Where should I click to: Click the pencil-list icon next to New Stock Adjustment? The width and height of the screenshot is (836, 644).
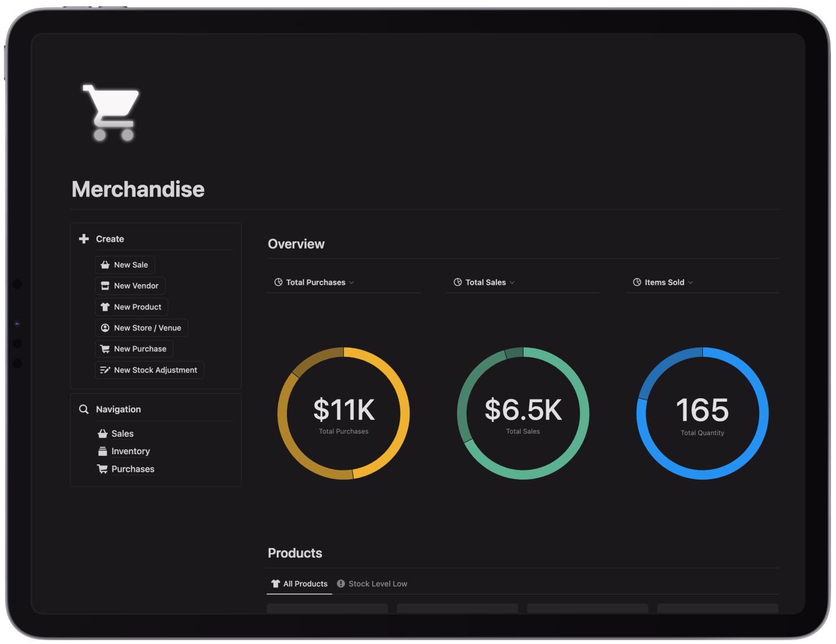pyautogui.click(x=104, y=370)
